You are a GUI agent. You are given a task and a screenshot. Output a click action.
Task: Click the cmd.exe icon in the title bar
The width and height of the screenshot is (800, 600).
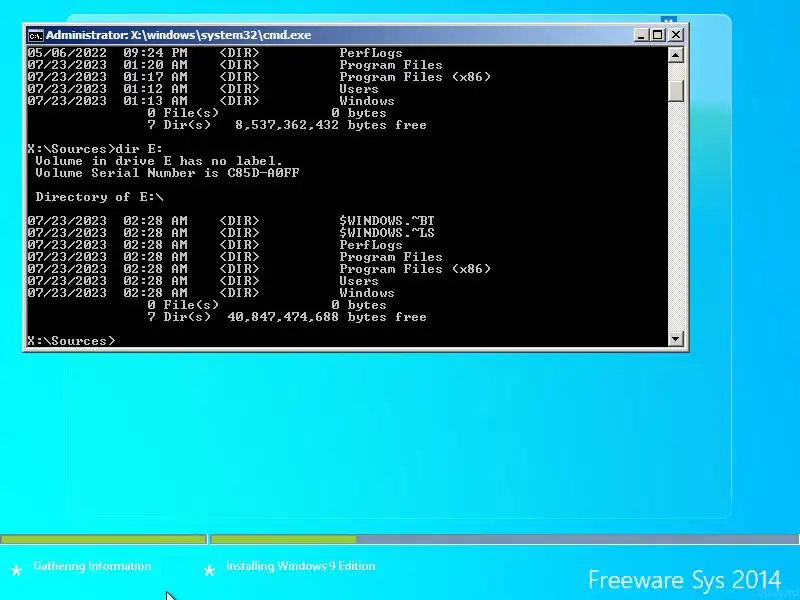pos(35,35)
